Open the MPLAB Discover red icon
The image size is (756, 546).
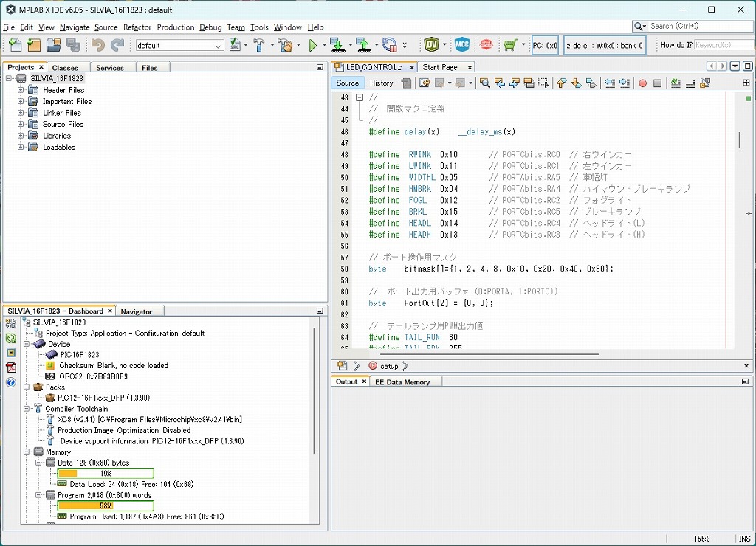(486, 45)
